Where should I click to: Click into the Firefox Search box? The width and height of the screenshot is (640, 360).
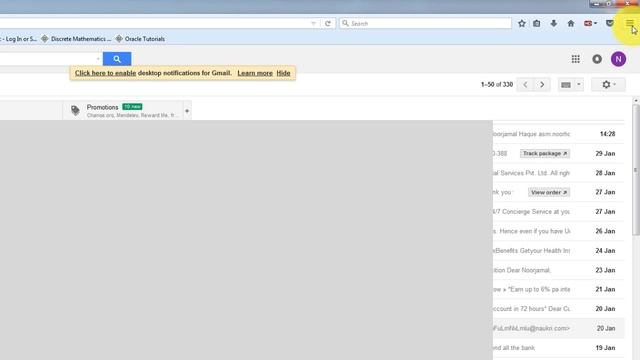[x=425, y=24]
